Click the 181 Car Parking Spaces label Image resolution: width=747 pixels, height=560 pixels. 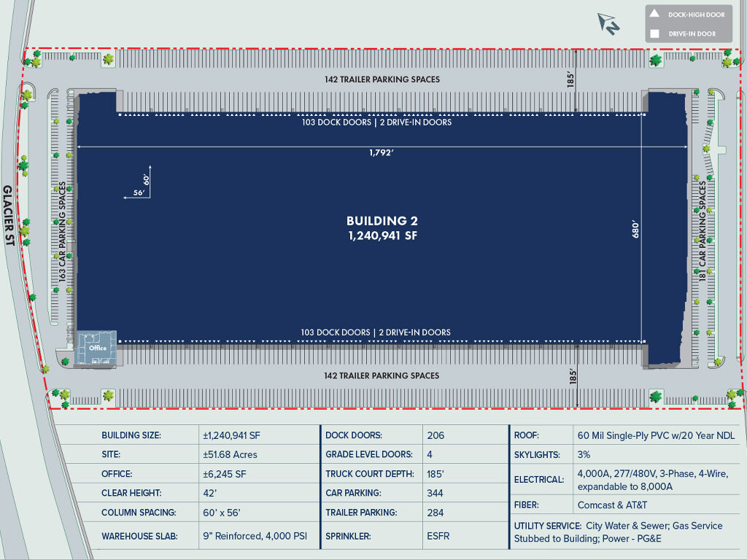coord(703,231)
